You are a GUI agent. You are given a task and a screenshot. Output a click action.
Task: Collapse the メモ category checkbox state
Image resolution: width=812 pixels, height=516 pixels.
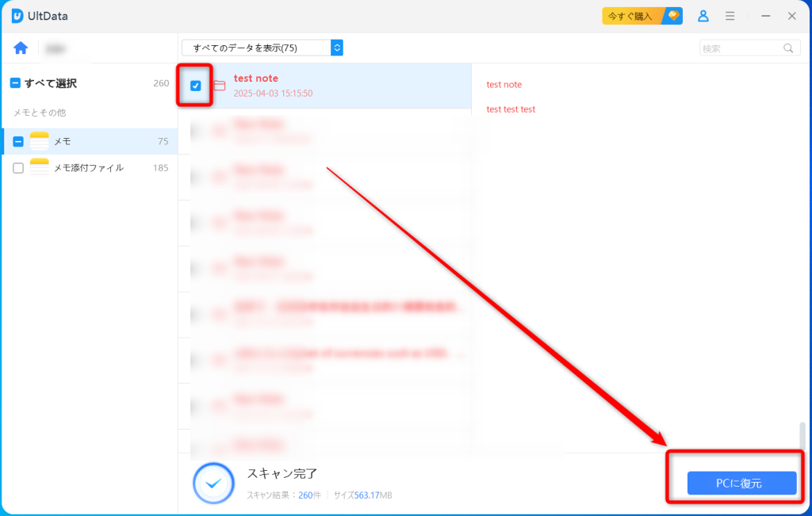click(x=17, y=140)
